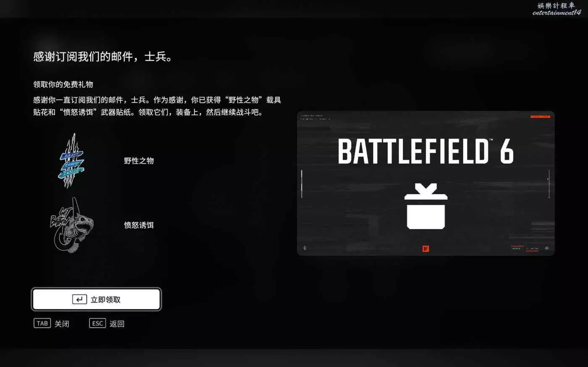Click the orange tag at banner top-right
This screenshot has height=367, width=588.
point(540,117)
